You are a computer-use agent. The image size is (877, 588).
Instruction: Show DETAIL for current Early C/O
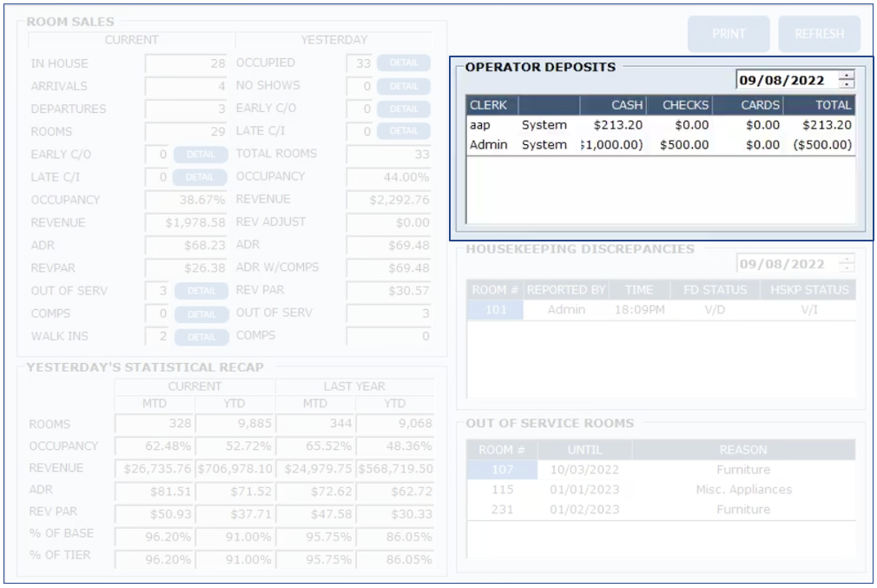coord(199,155)
